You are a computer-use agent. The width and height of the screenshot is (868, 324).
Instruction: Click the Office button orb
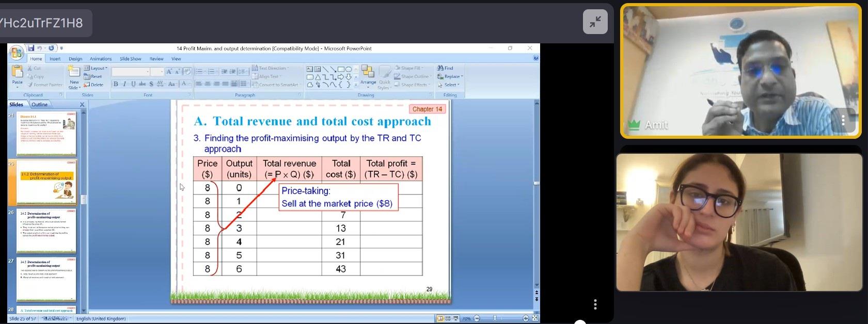16,52
